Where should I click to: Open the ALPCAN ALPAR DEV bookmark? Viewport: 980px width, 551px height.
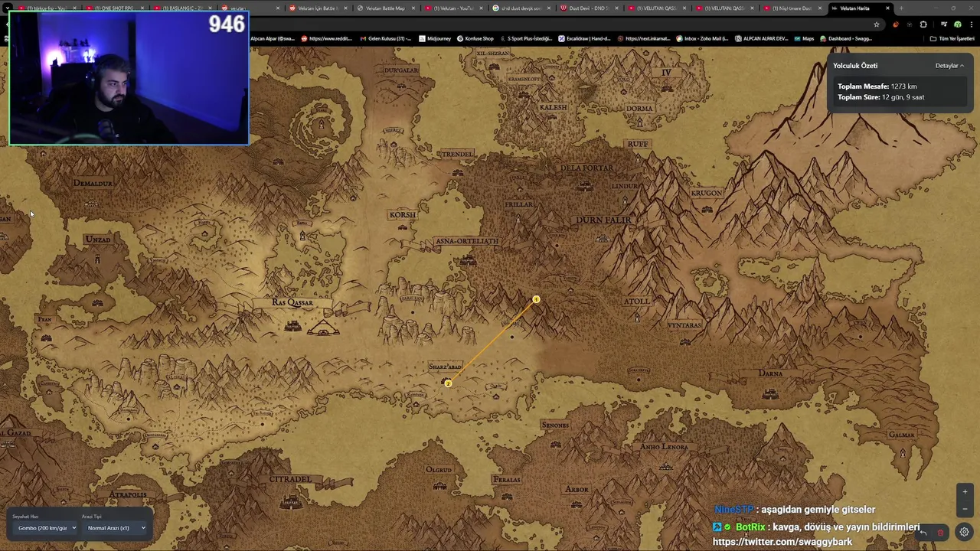761,38
